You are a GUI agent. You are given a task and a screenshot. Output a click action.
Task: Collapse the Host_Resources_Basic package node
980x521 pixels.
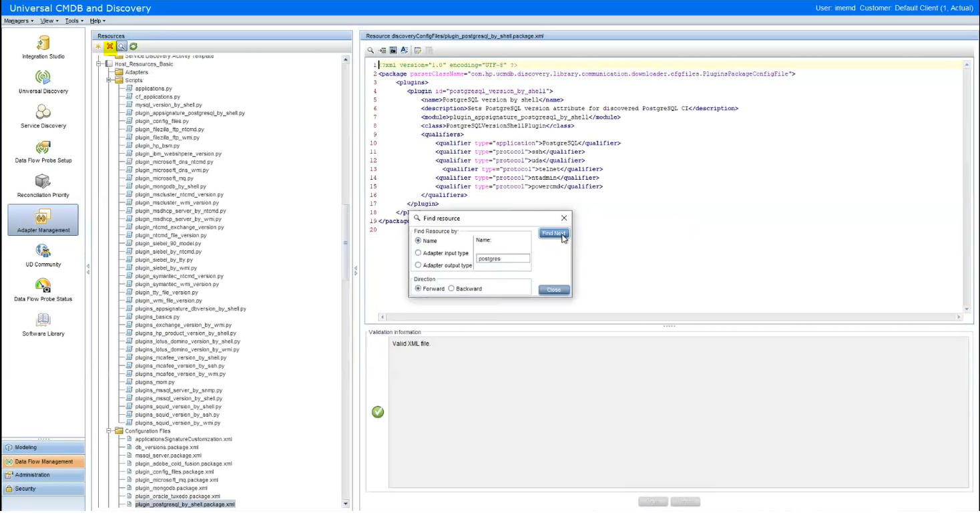(x=99, y=64)
